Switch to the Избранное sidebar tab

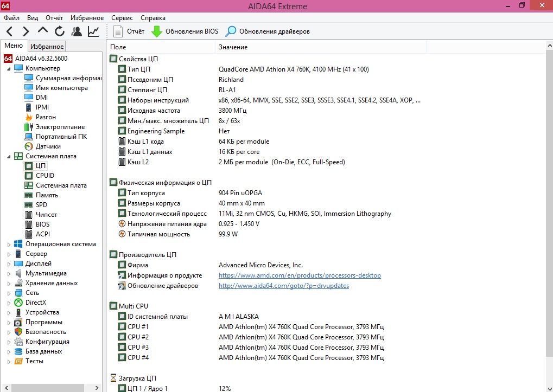[47, 47]
